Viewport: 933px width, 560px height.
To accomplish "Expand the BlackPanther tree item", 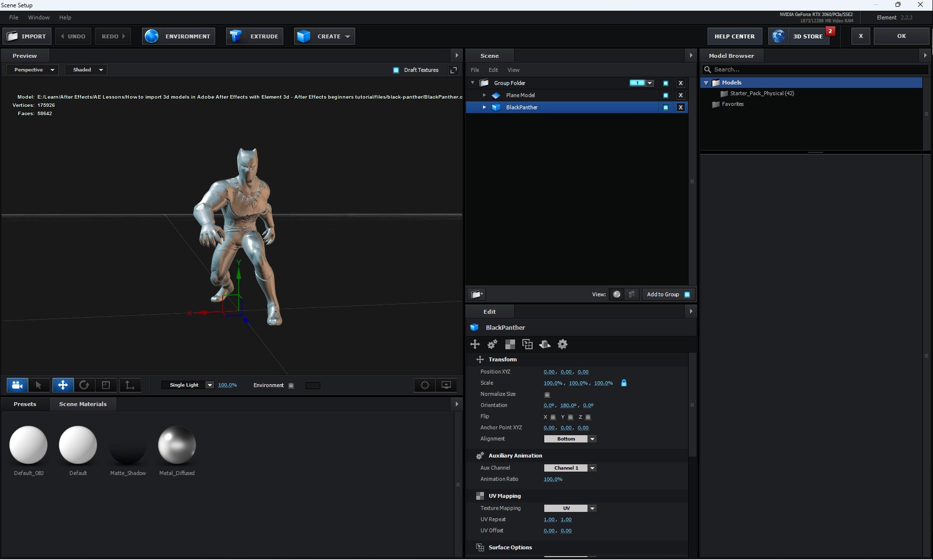I will coord(484,107).
